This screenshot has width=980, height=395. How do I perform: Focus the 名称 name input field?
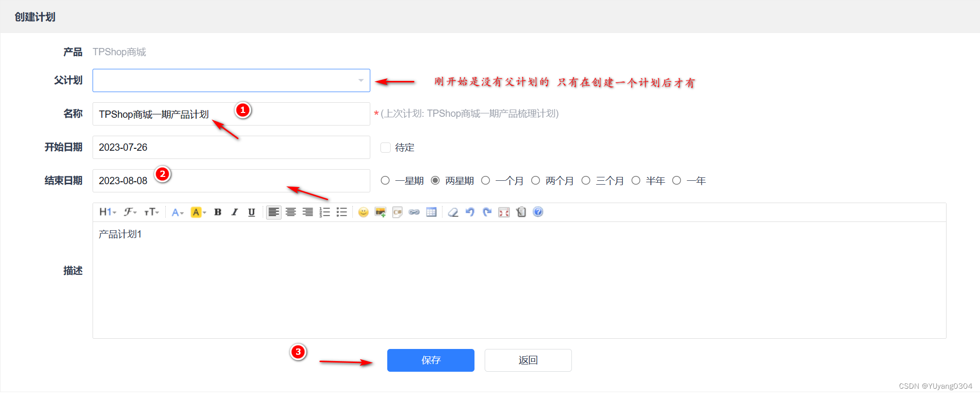click(231, 114)
